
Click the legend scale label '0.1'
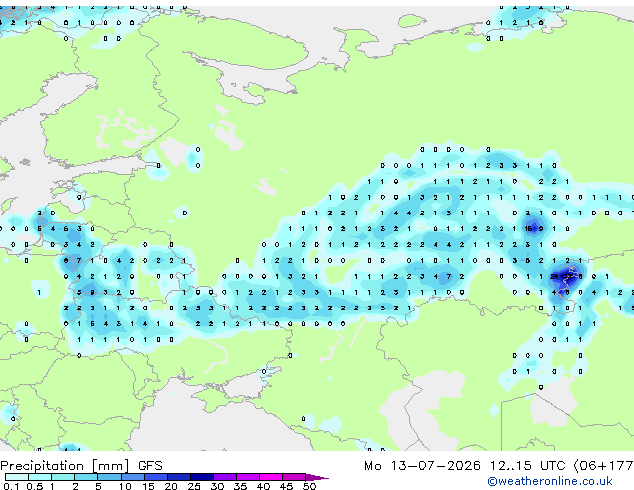(11, 486)
